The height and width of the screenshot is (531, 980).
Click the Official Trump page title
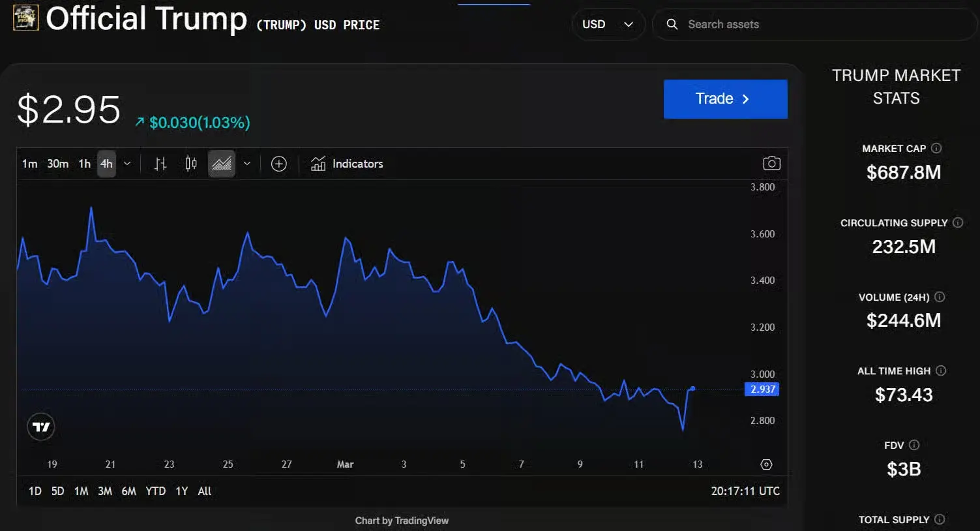coord(147,19)
